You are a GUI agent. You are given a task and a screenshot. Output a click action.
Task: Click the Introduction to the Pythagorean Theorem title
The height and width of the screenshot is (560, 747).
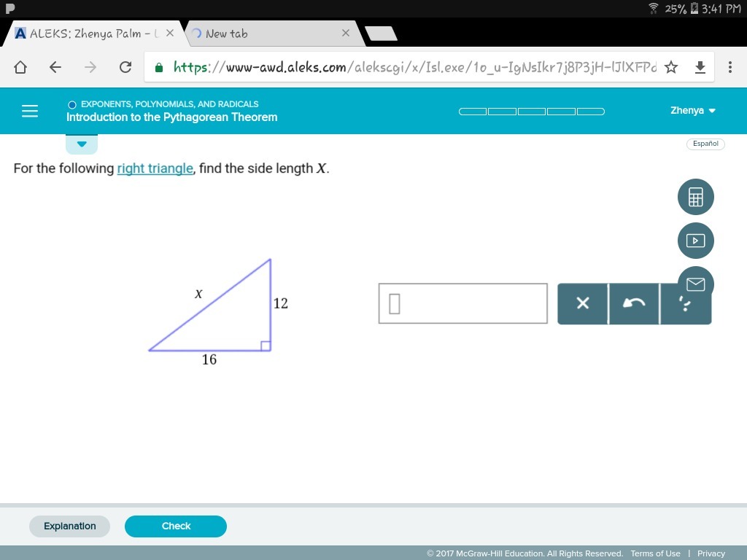(172, 117)
